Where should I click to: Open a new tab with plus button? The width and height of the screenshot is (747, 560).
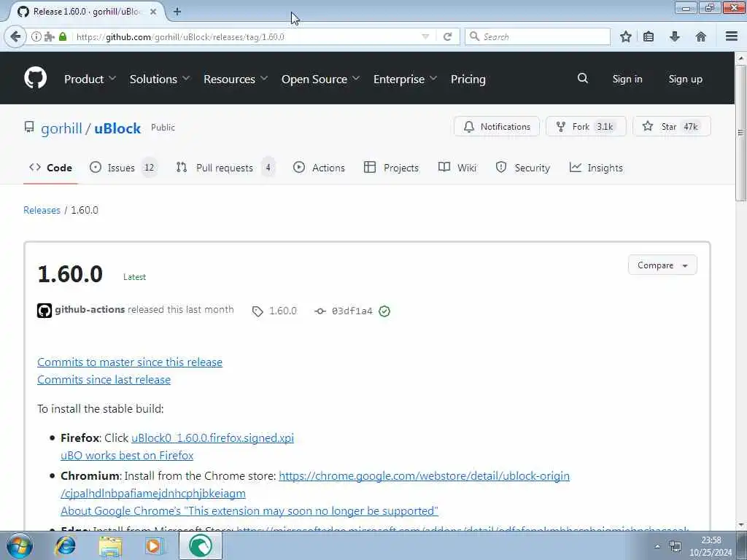[177, 12]
